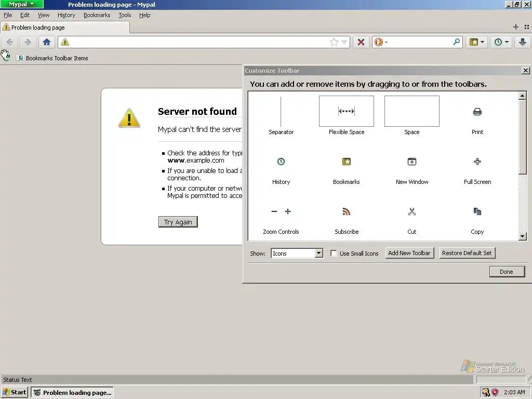Select the Space palette item

(x=412, y=116)
